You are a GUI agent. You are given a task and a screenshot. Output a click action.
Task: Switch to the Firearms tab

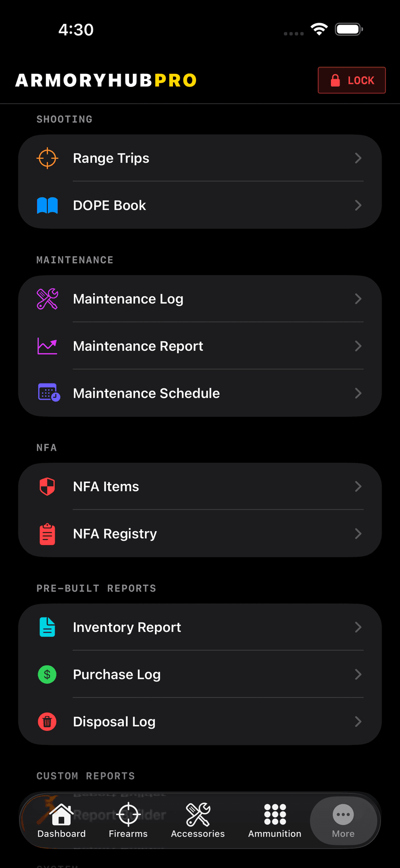pyautogui.click(x=128, y=820)
